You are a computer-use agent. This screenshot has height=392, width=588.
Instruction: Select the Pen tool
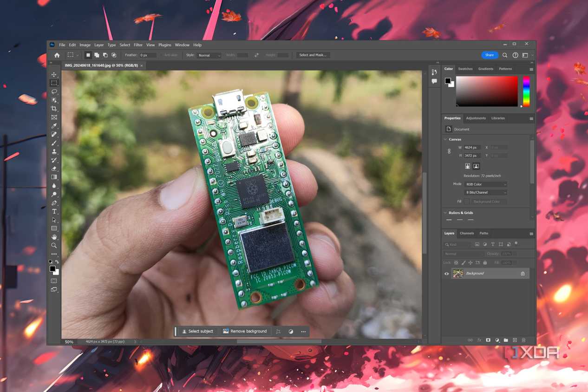[x=54, y=203]
